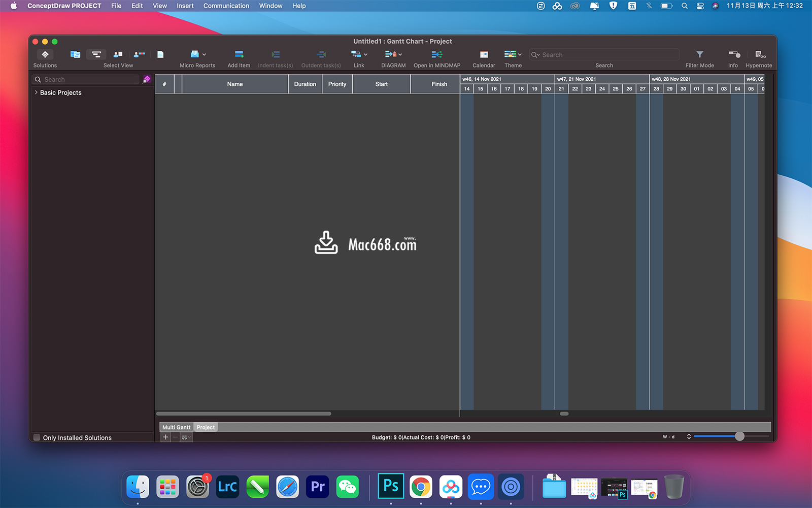Screen dimensions: 812x508
Task: Click the Priority column header
Action: click(337, 84)
